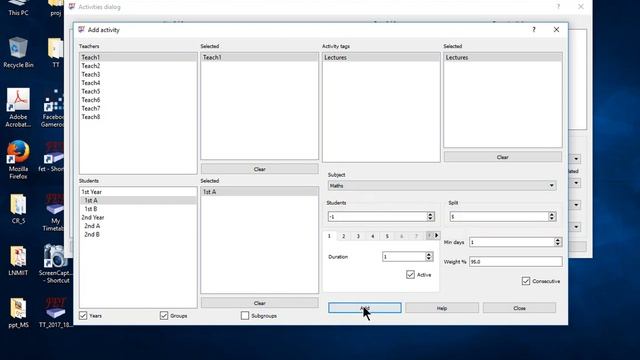This screenshot has height=360, width=640.
Task: Select 1st A in selected students list
Action: click(x=260, y=192)
